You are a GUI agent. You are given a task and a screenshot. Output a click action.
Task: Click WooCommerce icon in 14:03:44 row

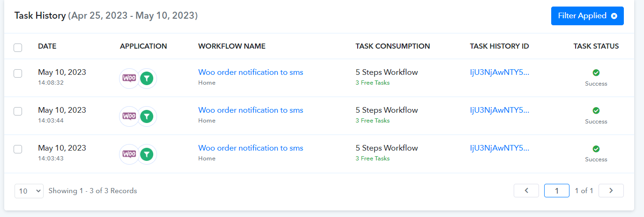pos(129,116)
